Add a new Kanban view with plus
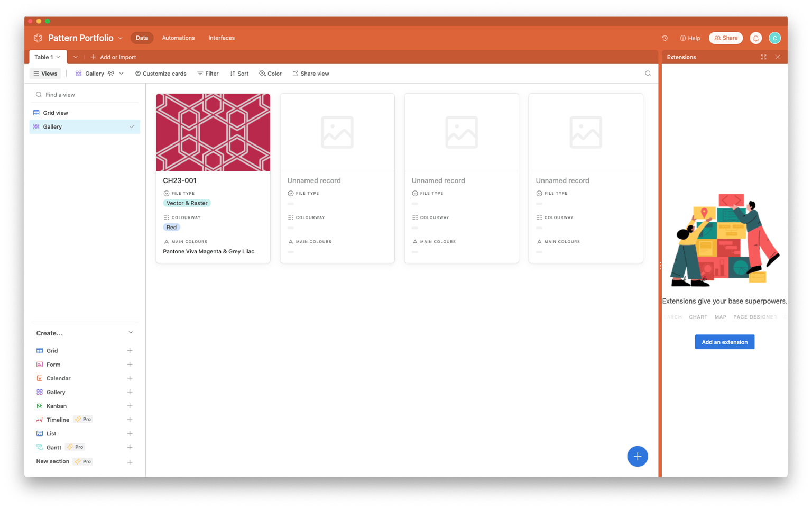The width and height of the screenshot is (812, 509). [130, 406]
